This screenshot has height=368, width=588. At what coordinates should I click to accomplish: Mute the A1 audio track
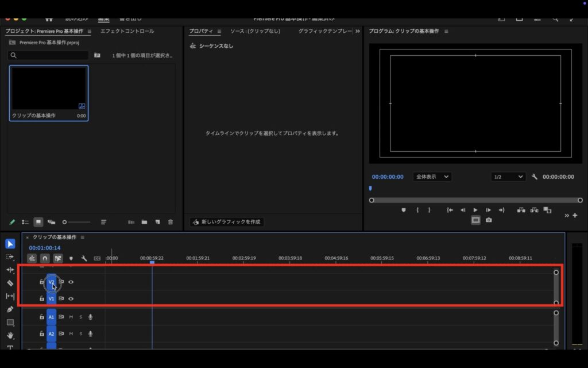tap(71, 317)
